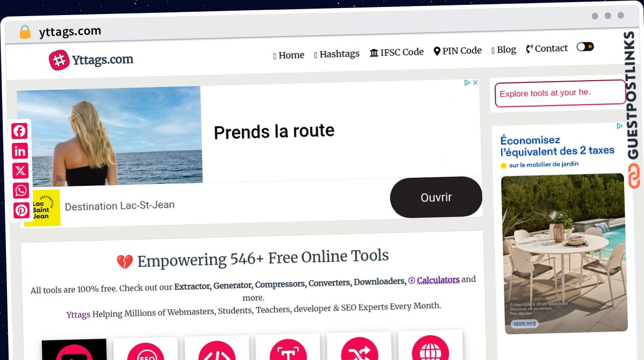Viewport: 644px width, 360px height.
Task: Toggle dark mode switch in navbar
Action: click(x=585, y=47)
